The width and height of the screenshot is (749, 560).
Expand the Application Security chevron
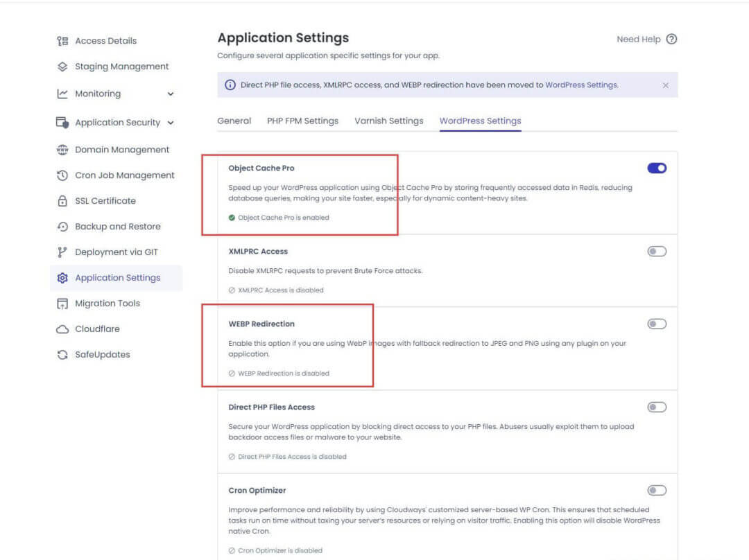[171, 123]
